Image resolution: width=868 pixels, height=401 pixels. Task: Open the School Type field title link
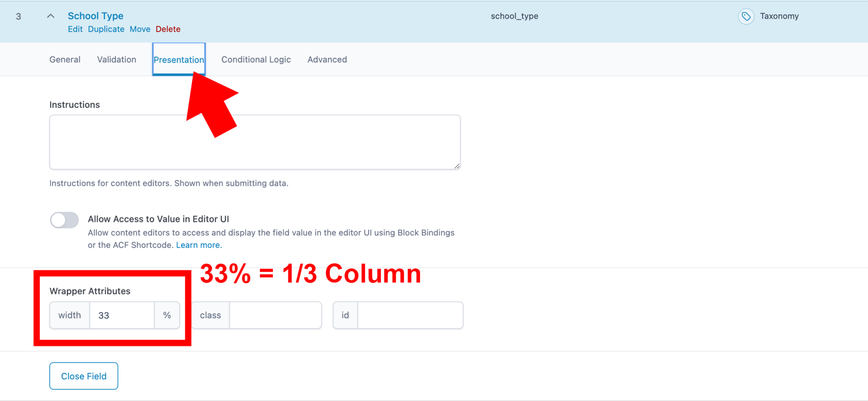(x=95, y=16)
